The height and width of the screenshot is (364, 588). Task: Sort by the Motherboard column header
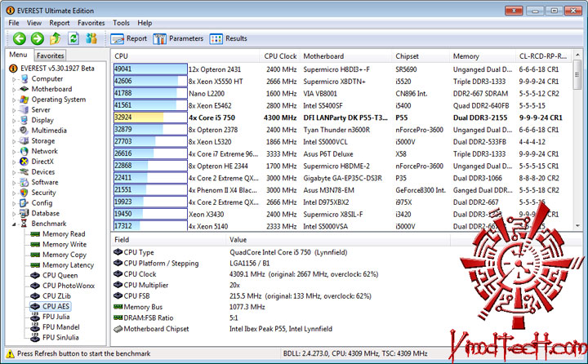click(345, 56)
